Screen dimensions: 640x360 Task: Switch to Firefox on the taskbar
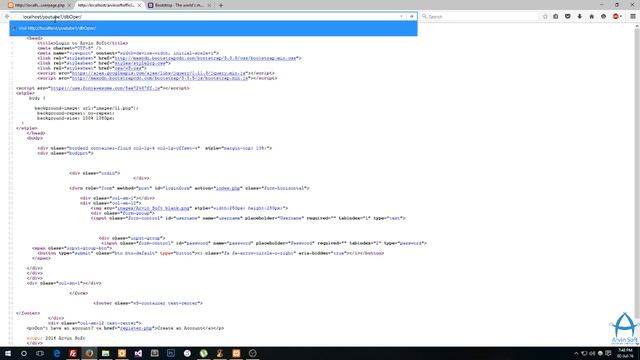tap(89, 353)
